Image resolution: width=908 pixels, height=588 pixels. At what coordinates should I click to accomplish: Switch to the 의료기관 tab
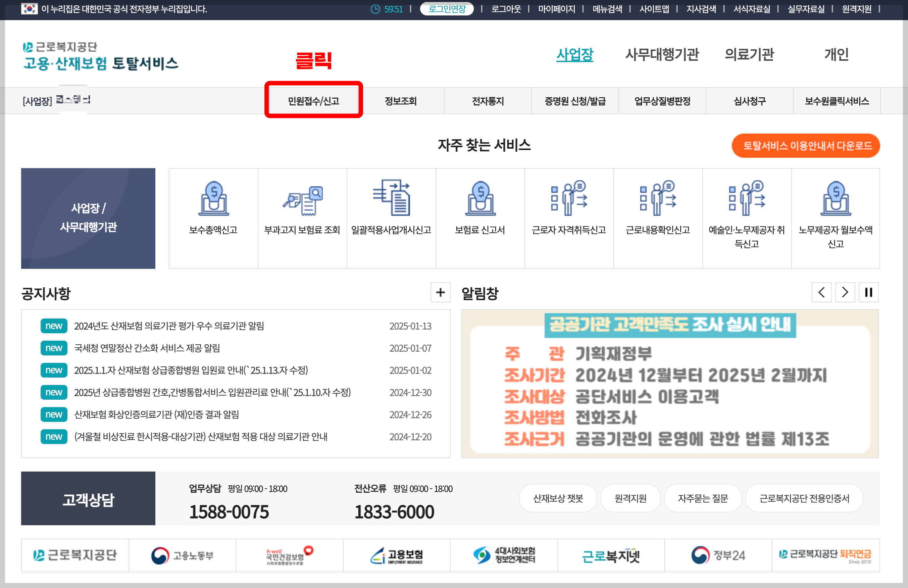pyautogui.click(x=749, y=55)
